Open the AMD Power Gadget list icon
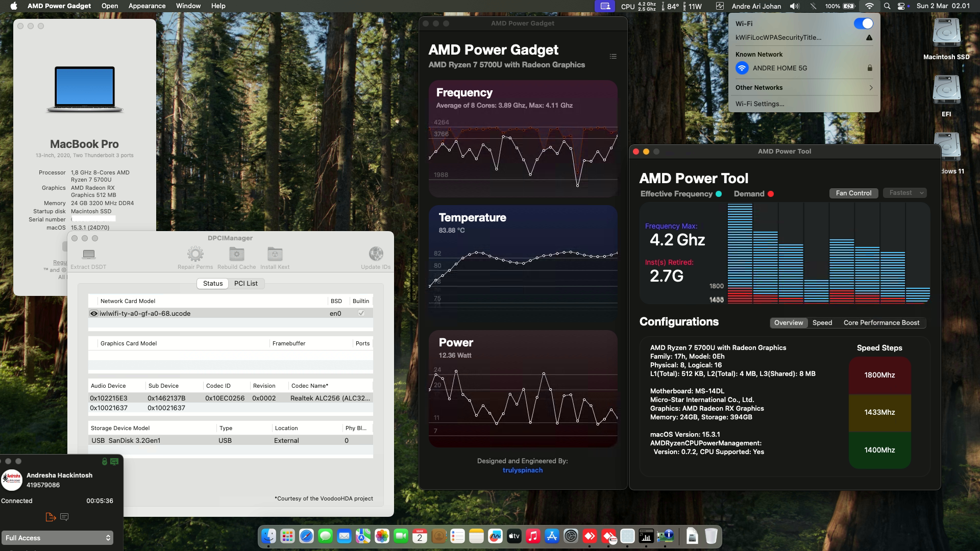The width and height of the screenshot is (980, 551). (x=613, y=56)
